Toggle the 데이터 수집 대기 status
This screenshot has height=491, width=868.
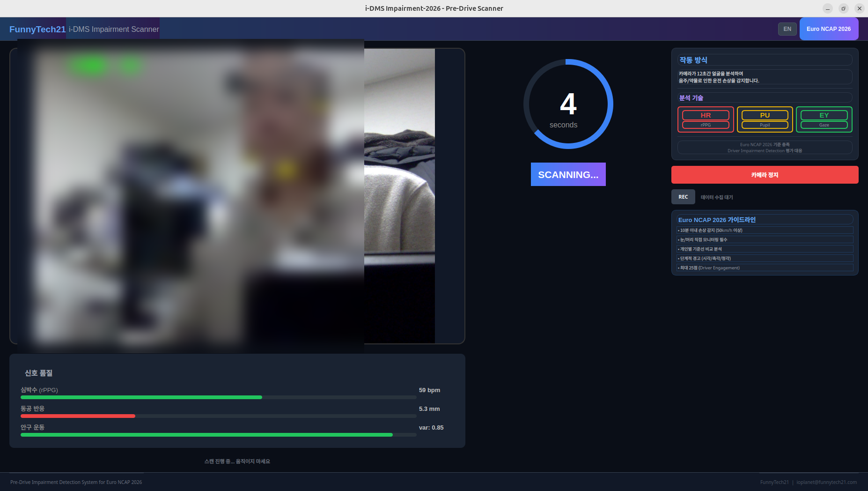point(716,197)
